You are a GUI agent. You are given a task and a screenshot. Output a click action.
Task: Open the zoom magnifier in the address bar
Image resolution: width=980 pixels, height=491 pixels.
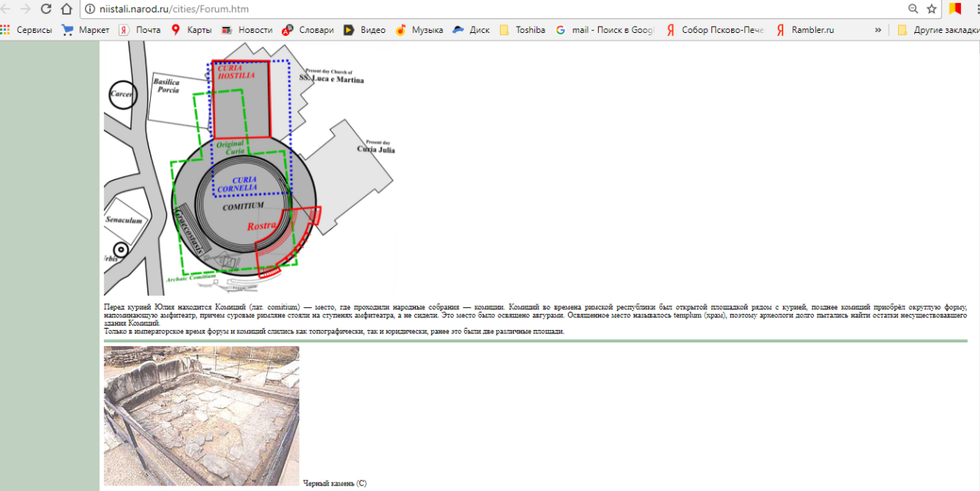tap(913, 9)
